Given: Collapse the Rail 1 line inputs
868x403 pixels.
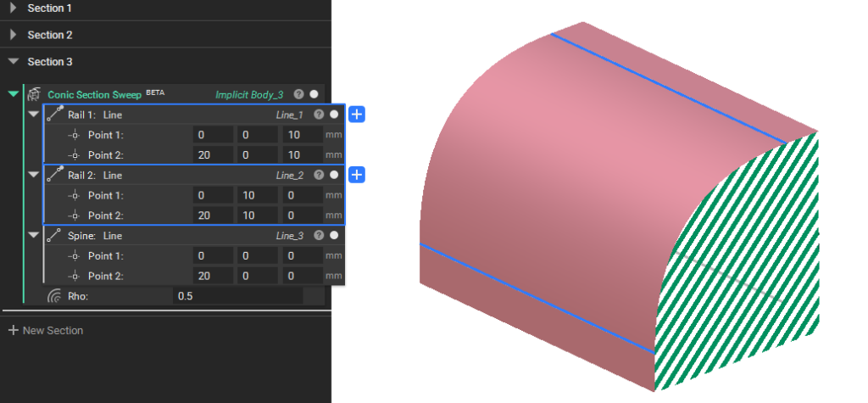Looking at the screenshot, I should (x=33, y=115).
